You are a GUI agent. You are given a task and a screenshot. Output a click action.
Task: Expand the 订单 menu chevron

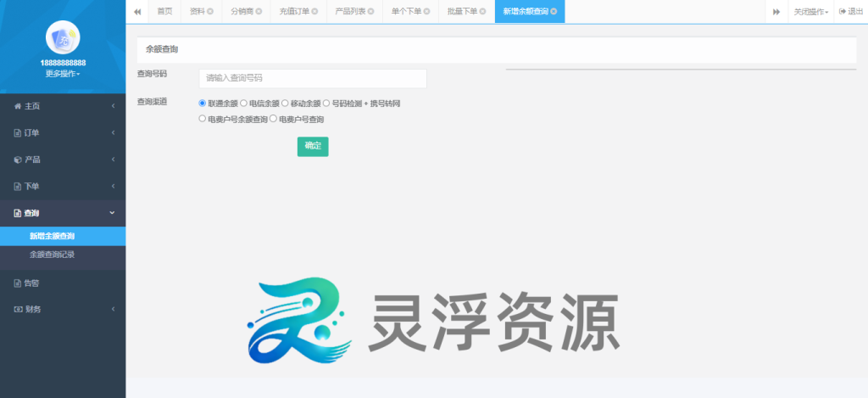coord(113,133)
